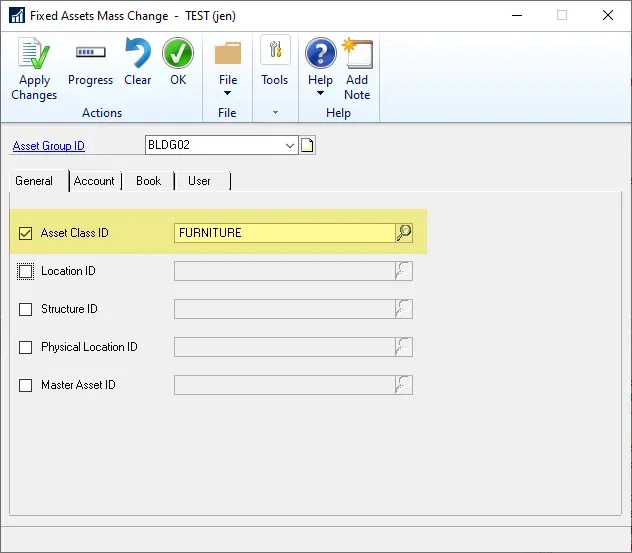The width and height of the screenshot is (632, 553).
Task: Click the Tools wrench icon
Action: (x=275, y=52)
